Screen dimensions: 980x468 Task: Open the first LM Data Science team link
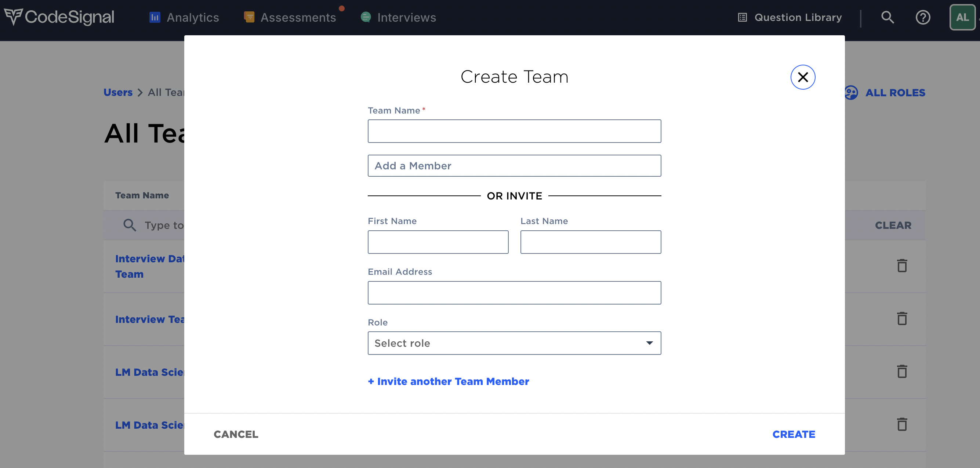(149, 372)
